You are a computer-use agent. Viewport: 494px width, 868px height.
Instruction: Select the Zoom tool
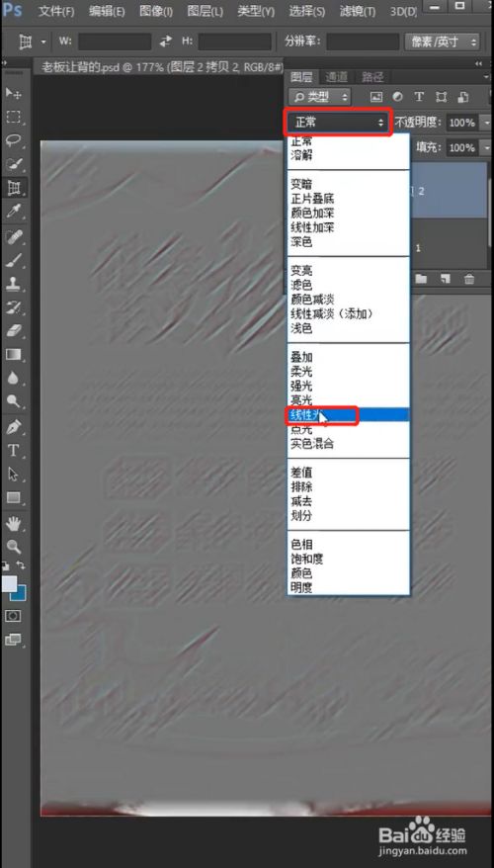(13, 547)
